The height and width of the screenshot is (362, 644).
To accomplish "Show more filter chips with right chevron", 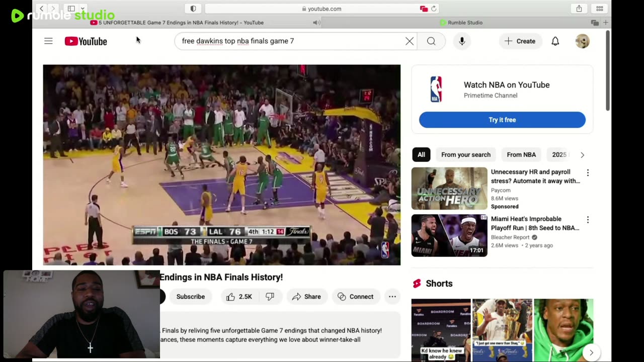I will click(582, 155).
